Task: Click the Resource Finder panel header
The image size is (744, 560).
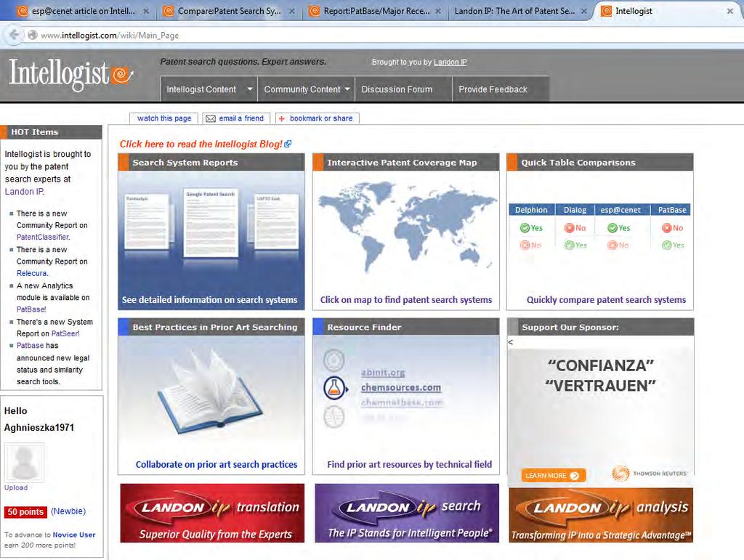Action: click(406, 327)
